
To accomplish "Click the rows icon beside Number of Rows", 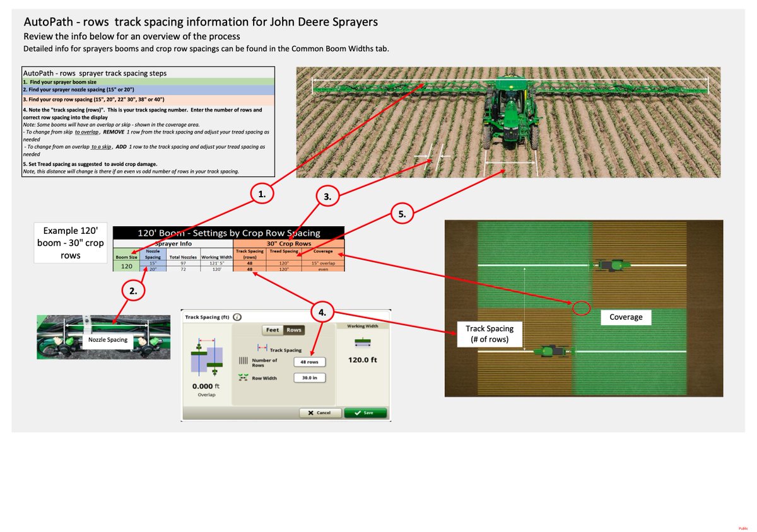I will coord(243,361).
